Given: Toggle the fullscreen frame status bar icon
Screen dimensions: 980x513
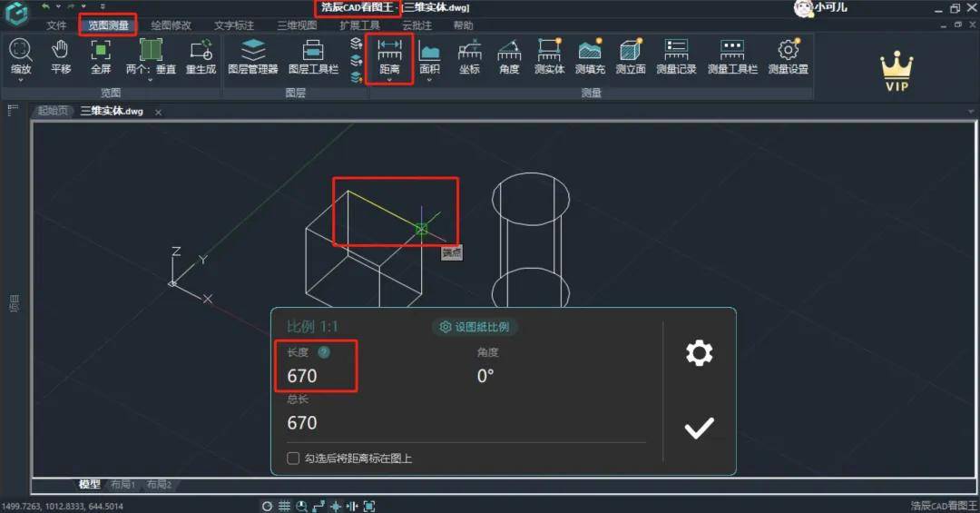Looking at the screenshot, I should tap(369, 506).
